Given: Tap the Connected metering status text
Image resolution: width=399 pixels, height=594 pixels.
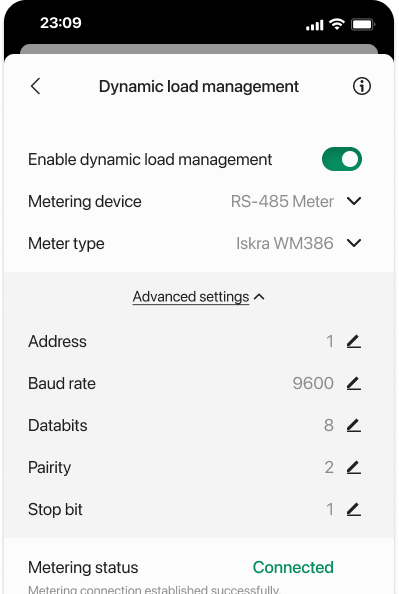Looking at the screenshot, I should pyautogui.click(x=293, y=567).
